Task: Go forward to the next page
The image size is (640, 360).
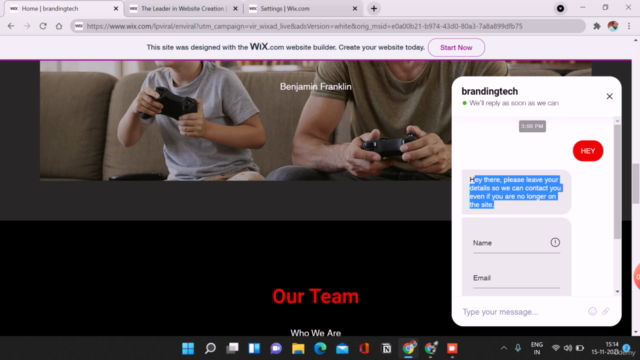Action: (x=27, y=26)
